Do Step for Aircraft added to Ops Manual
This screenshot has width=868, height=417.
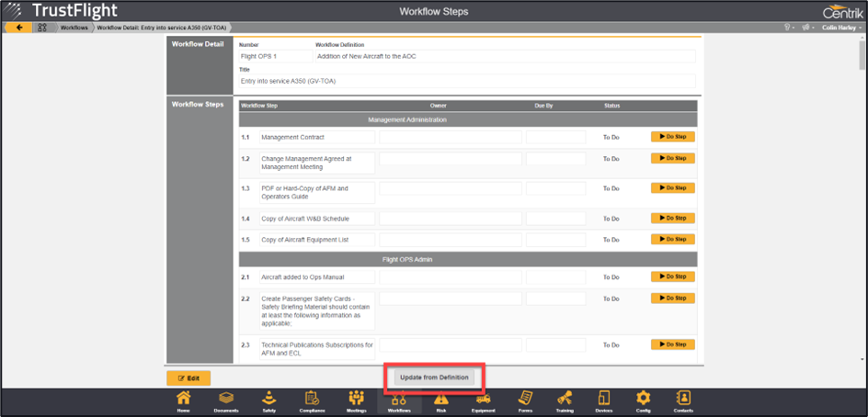(x=672, y=276)
